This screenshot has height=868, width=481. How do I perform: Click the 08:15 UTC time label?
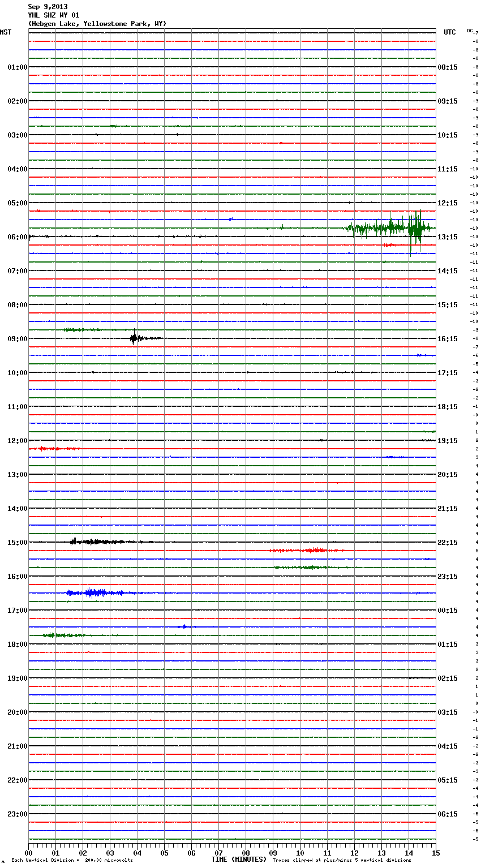448,67
